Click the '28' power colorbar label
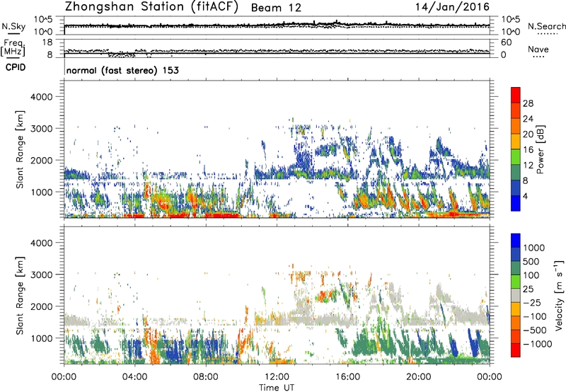The height and width of the screenshot is (392, 566). [x=528, y=103]
